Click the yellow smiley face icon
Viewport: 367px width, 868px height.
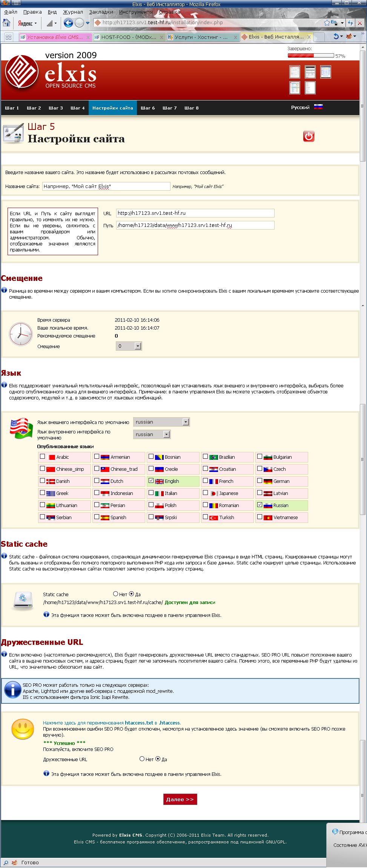click(23, 729)
